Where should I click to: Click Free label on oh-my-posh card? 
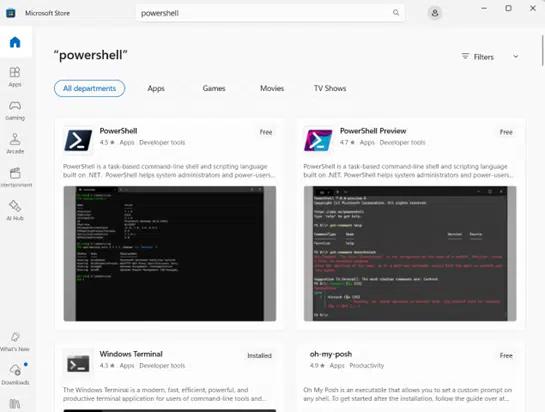[506, 355]
